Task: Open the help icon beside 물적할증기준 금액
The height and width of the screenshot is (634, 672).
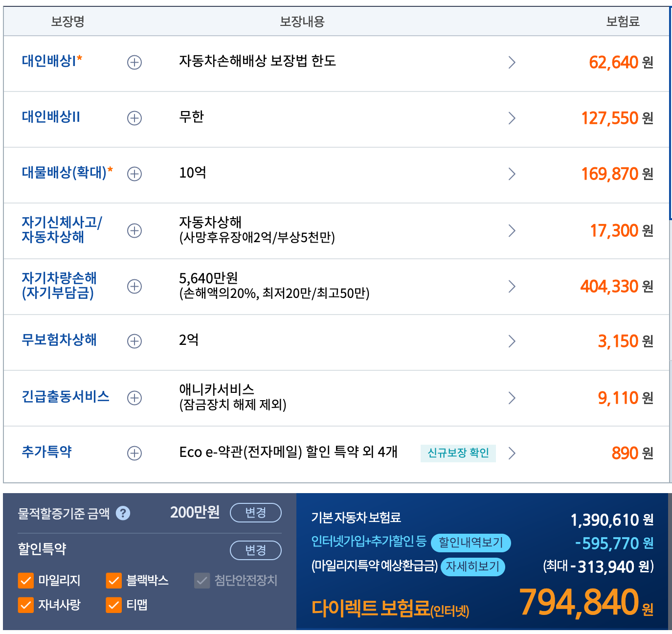Action: coord(124,513)
